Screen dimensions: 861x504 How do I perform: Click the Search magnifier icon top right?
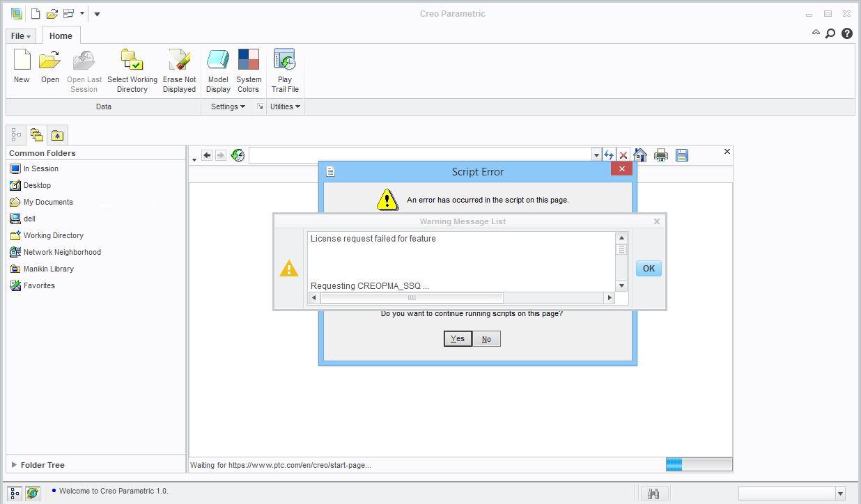tap(830, 33)
